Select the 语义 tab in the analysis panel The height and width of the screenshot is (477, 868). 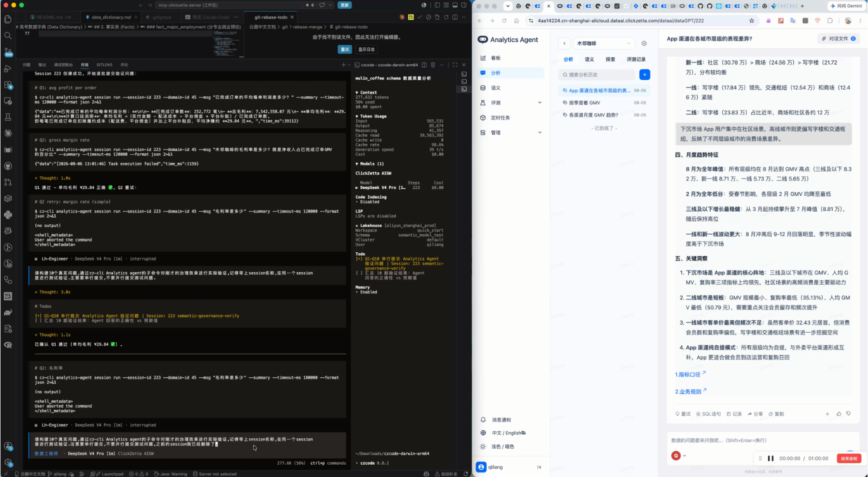[x=589, y=59]
